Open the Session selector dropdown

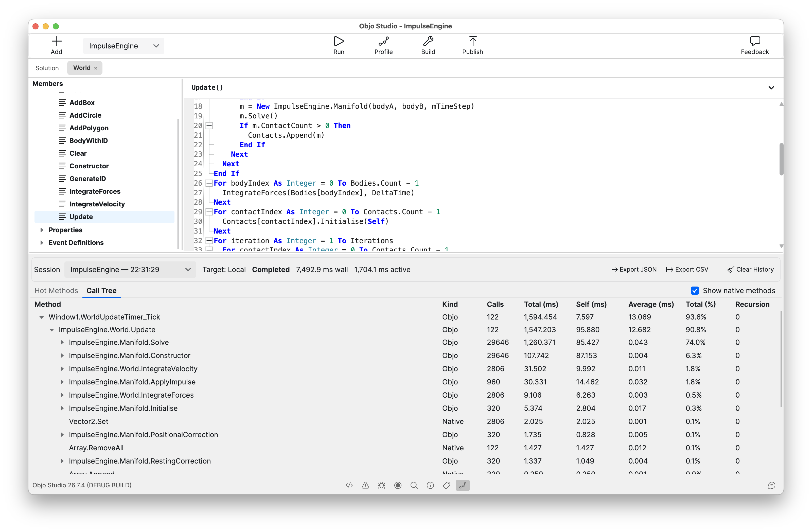[x=130, y=269]
